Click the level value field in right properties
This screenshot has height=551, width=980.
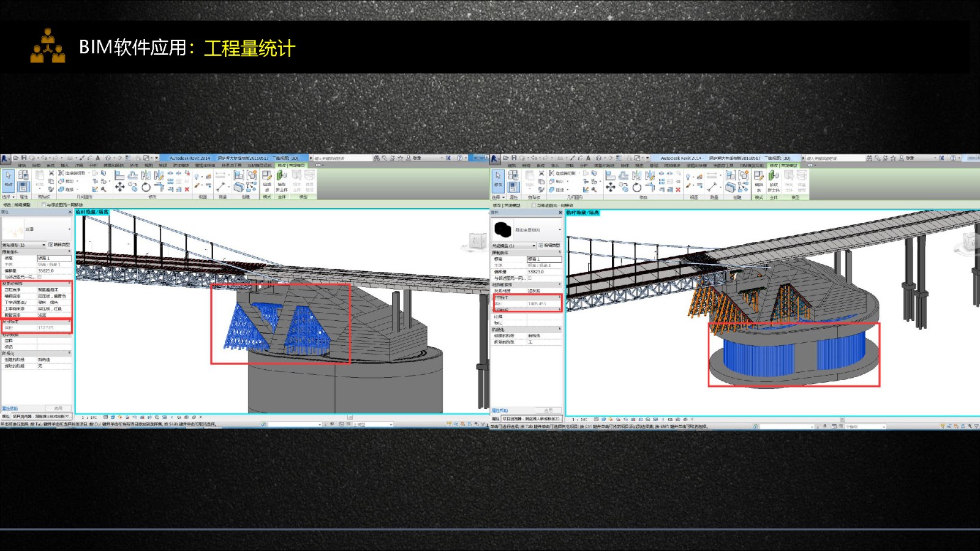(x=544, y=259)
